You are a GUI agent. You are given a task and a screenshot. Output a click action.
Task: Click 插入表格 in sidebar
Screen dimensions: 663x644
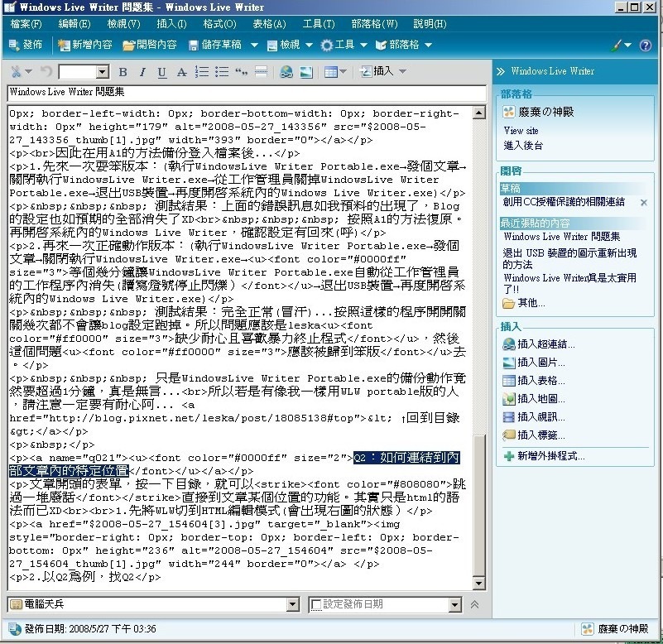[534, 381]
